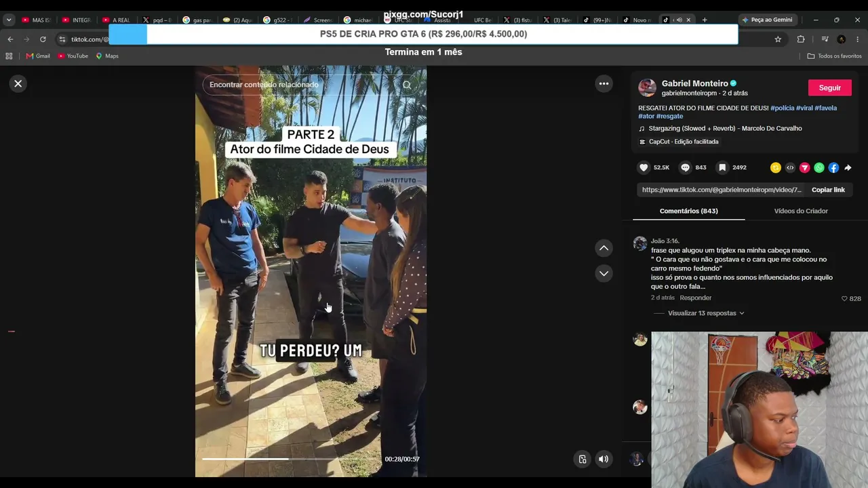Close the active TikTok browser tab
This screenshot has width=868, height=488.
click(688, 20)
